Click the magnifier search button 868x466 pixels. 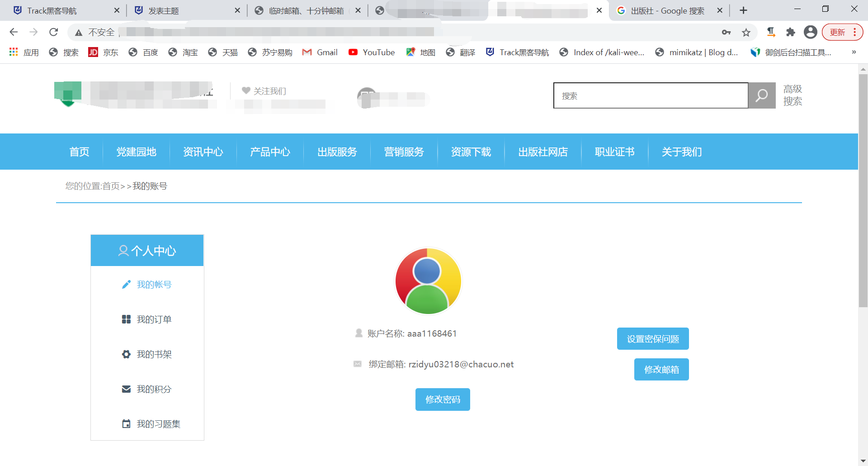(x=762, y=95)
